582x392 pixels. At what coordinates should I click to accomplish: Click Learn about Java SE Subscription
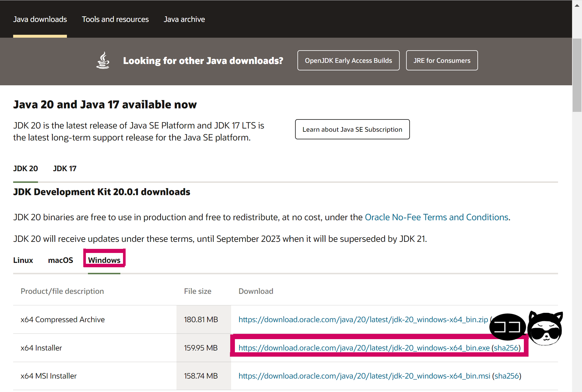point(352,129)
